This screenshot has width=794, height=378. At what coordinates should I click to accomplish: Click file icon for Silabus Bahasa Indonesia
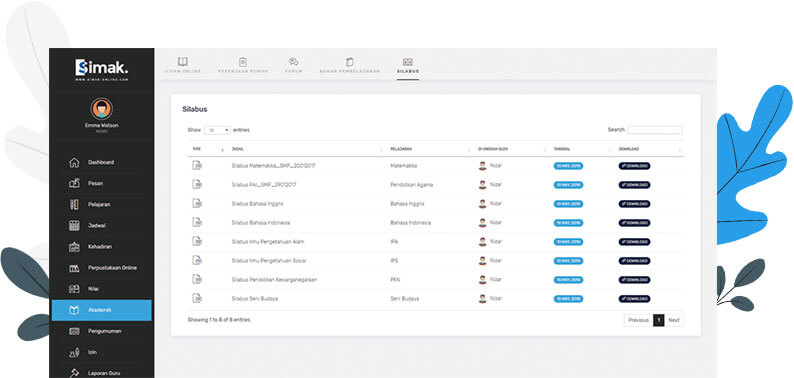pos(197,222)
